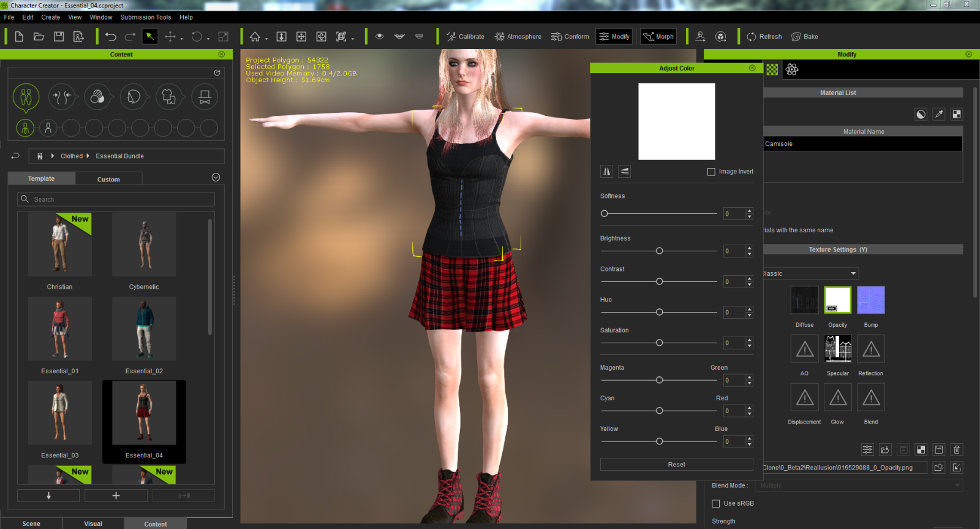Select the Hair head-profile category circle icon

(x=134, y=97)
